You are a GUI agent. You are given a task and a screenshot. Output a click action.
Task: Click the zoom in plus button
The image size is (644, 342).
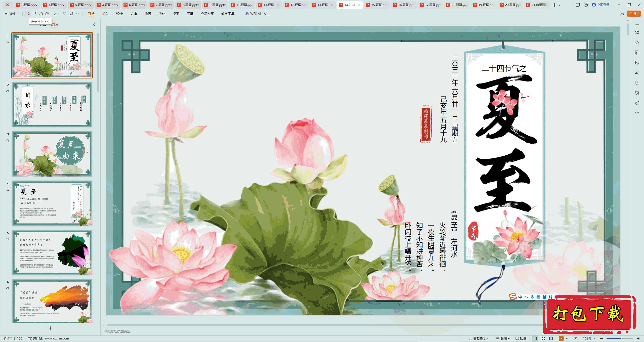(638, 338)
